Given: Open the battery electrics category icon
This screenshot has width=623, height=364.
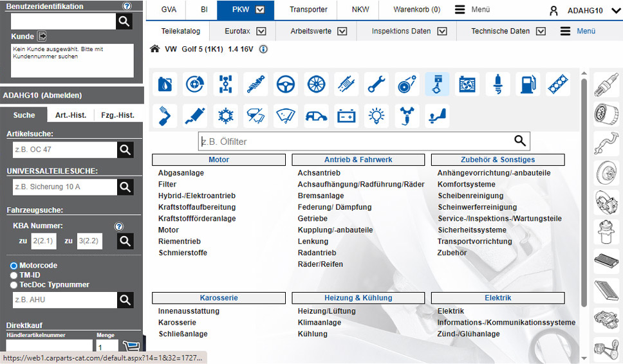Looking at the screenshot, I should point(346,116).
